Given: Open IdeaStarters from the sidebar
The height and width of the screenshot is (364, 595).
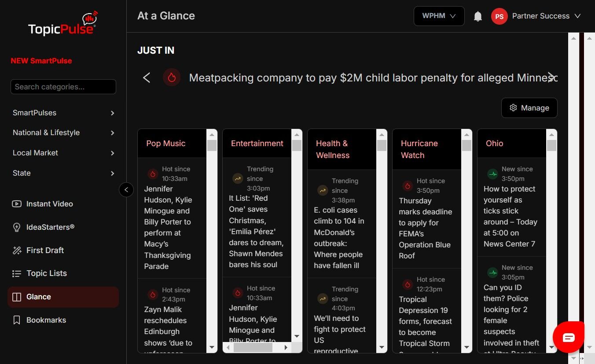Looking at the screenshot, I should [63, 227].
